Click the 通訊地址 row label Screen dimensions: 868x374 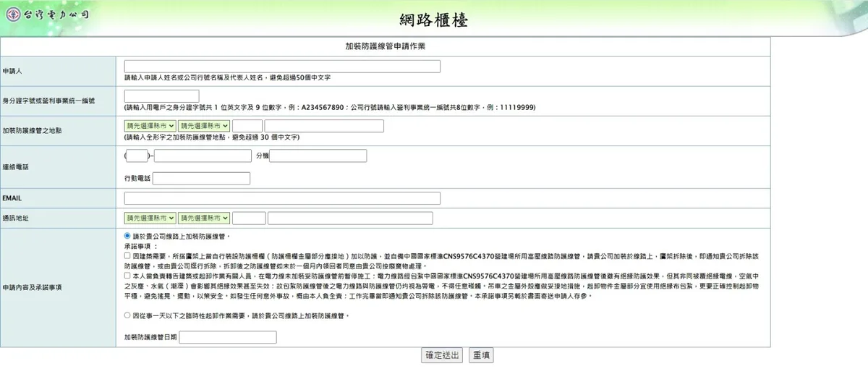coord(15,217)
